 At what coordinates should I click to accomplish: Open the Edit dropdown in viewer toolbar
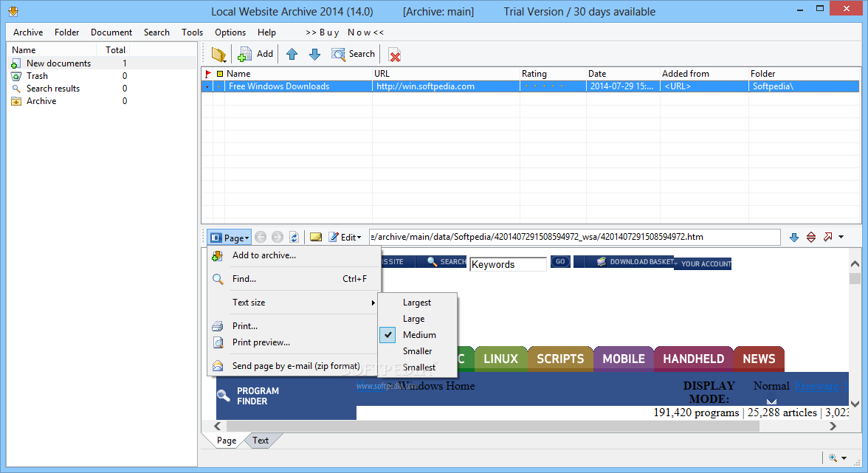[345, 238]
